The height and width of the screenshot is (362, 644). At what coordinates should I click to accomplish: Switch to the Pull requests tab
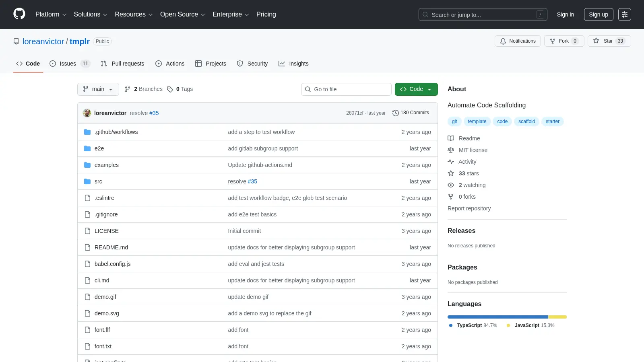pos(122,64)
